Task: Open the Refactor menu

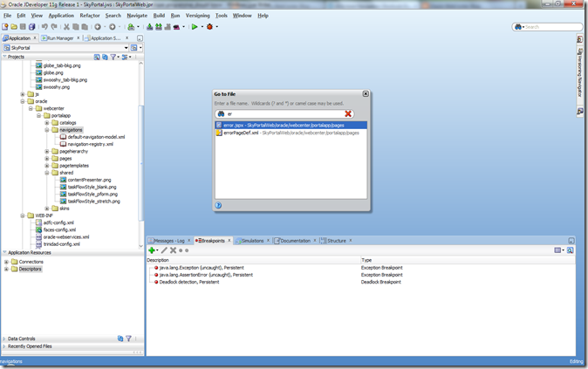Action: coord(90,16)
